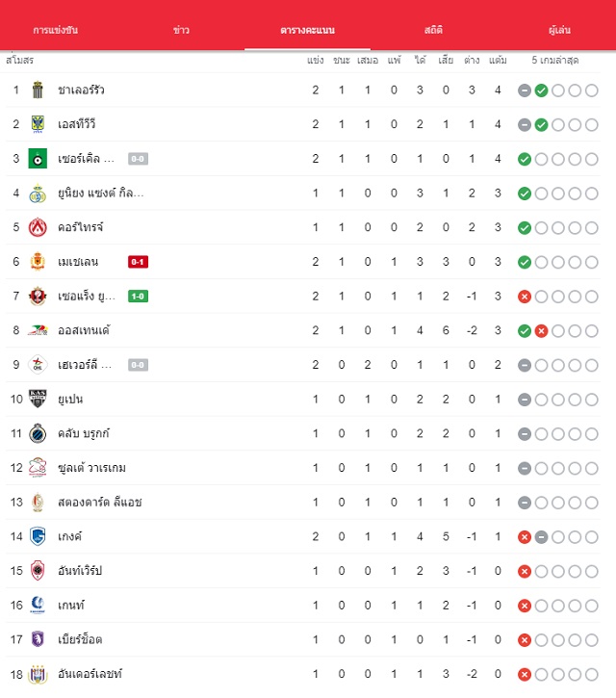Viewport: 616px width, 698px height.
Task: Click the green 1-0 live score badge
Action: (138, 296)
